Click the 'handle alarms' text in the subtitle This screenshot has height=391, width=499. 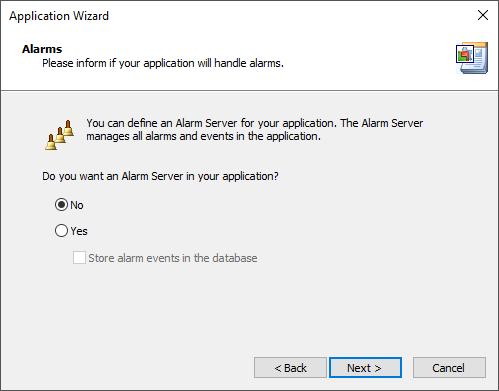249,63
